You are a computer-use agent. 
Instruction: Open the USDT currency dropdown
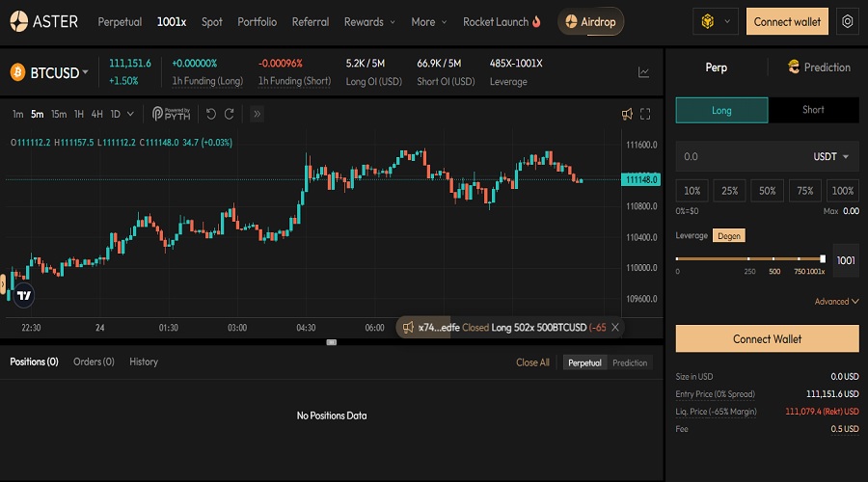(831, 156)
